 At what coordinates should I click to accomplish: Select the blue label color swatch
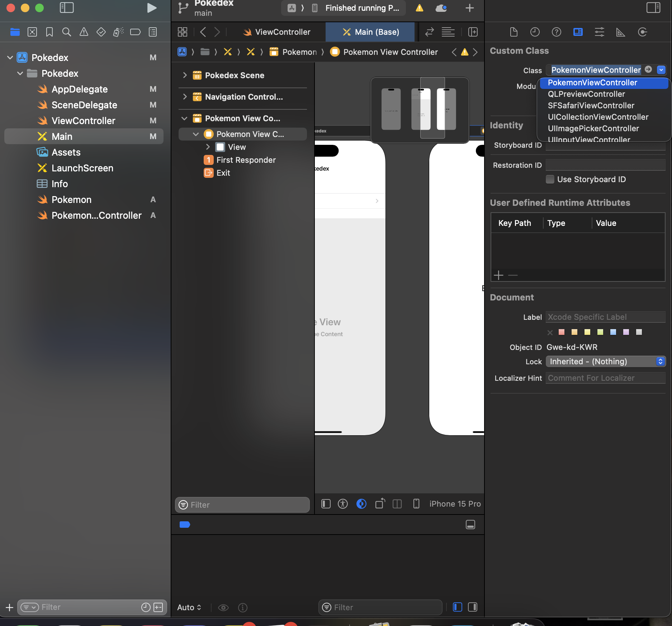click(613, 332)
